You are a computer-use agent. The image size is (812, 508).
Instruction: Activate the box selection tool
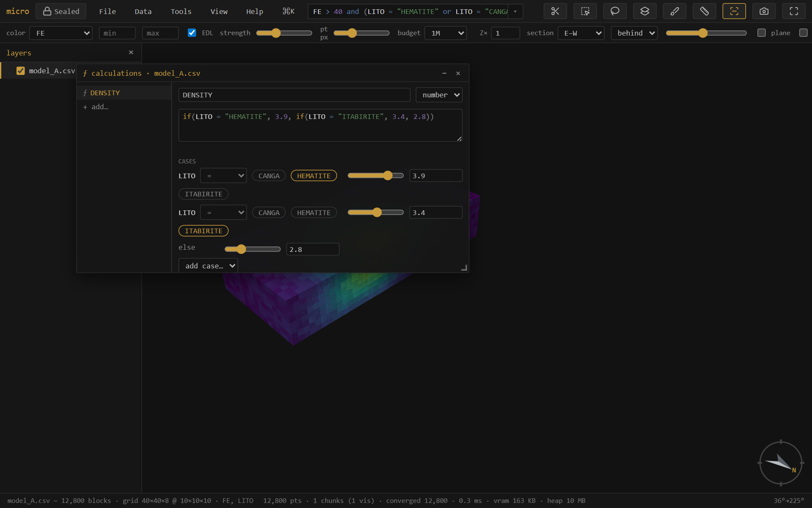585,11
